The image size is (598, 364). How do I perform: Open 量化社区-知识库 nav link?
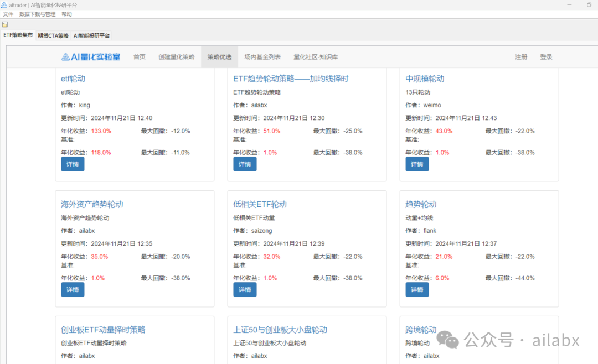pos(316,57)
